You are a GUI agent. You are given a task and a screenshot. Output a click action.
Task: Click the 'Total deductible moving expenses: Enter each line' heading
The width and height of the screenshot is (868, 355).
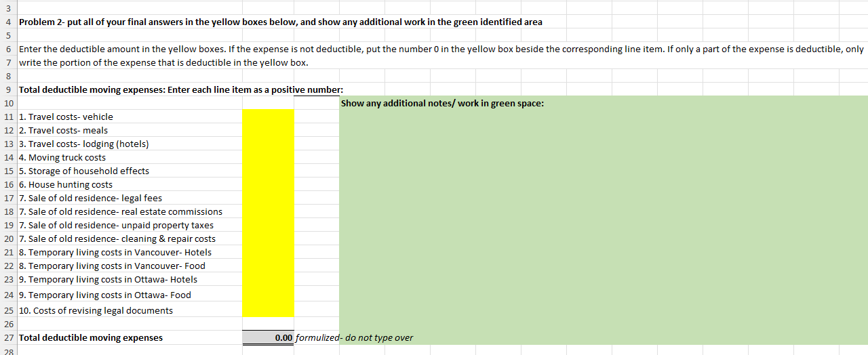click(181, 89)
